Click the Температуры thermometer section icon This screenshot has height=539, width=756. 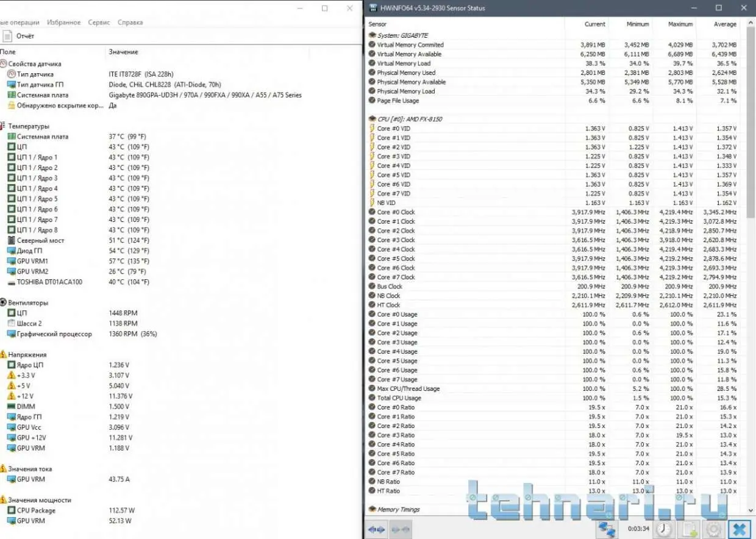pyautogui.click(x=4, y=126)
